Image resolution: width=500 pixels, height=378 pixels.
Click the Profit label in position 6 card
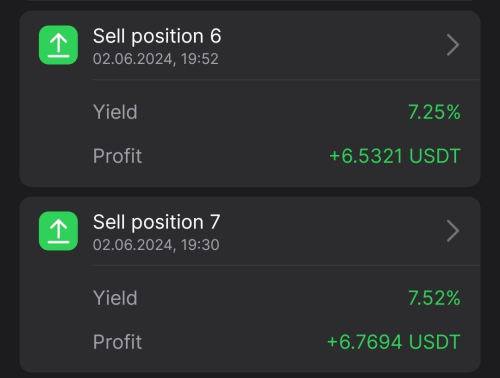pyautogui.click(x=117, y=156)
